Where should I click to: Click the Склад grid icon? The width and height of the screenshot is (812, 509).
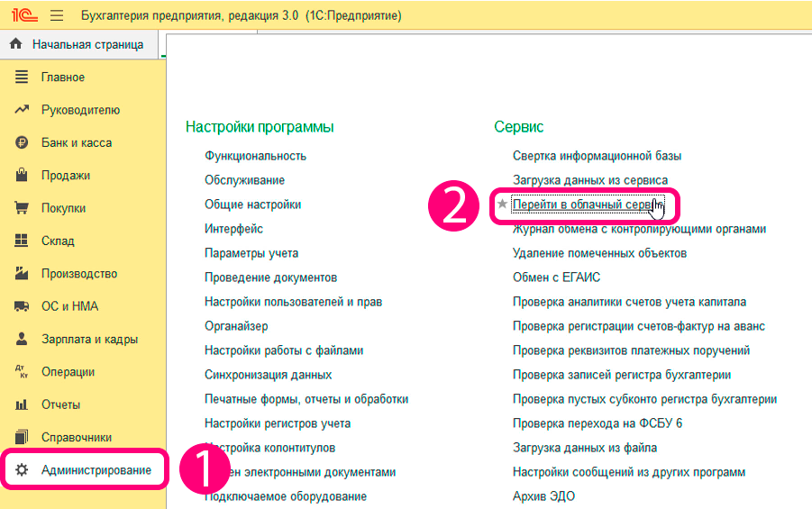pyautogui.click(x=22, y=241)
